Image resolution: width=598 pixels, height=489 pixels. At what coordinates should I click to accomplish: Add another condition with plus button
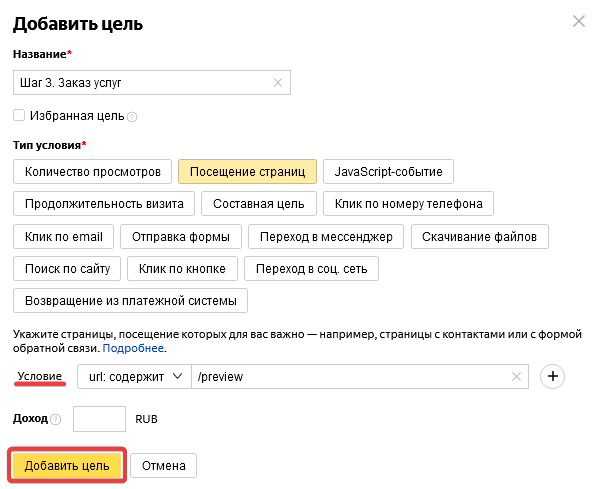coord(552,376)
